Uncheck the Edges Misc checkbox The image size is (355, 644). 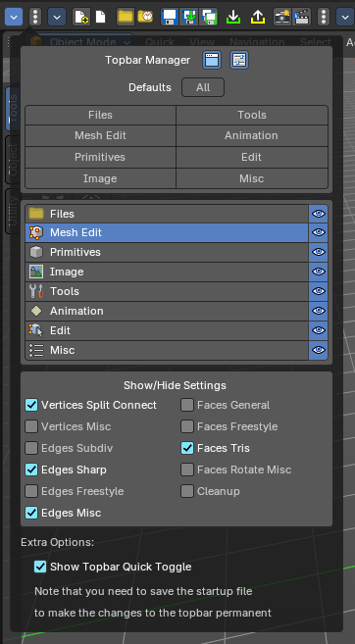point(31,513)
